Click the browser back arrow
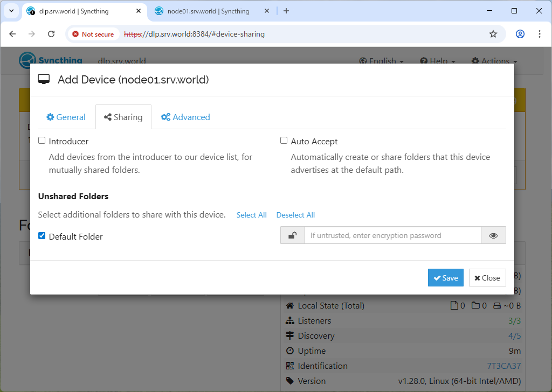Viewport: 552px width, 392px height. [13, 34]
